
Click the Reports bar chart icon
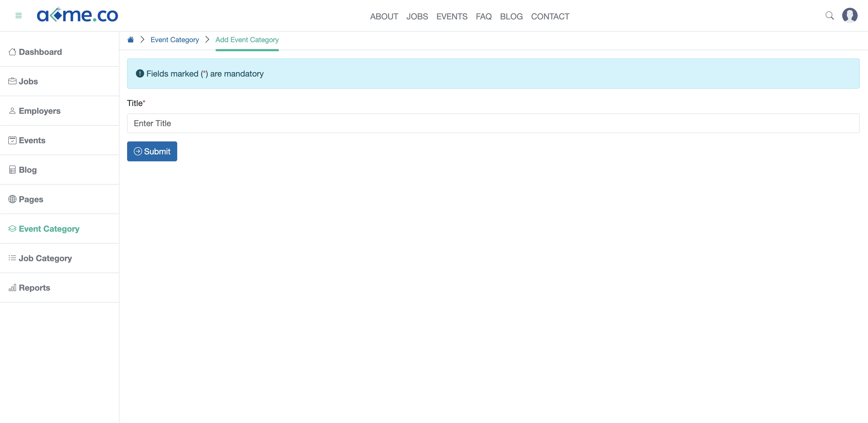pyautogui.click(x=12, y=288)
